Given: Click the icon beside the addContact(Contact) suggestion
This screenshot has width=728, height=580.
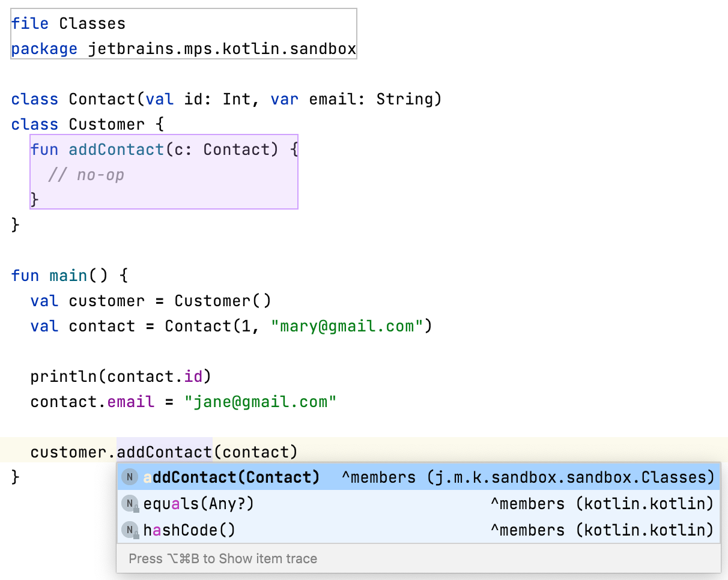Looking at the screenshot, I should tap(130, 477).
